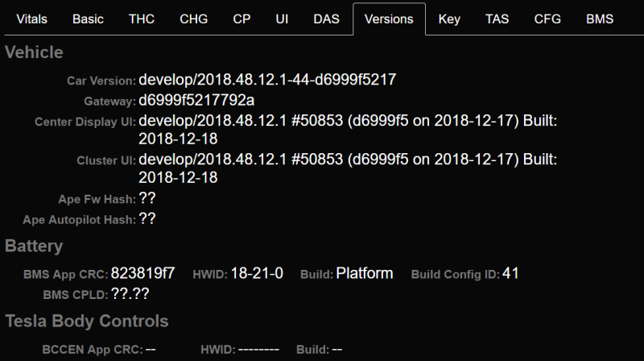Click the battery HWID value 18-21-0
The image size is (644, 361).
258,274
